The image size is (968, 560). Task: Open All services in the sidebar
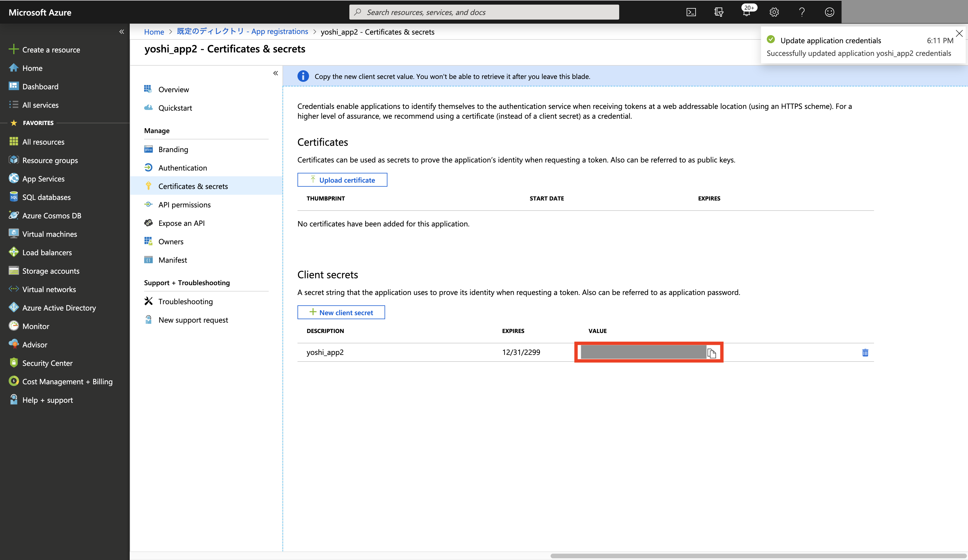(x=34, y=105)
